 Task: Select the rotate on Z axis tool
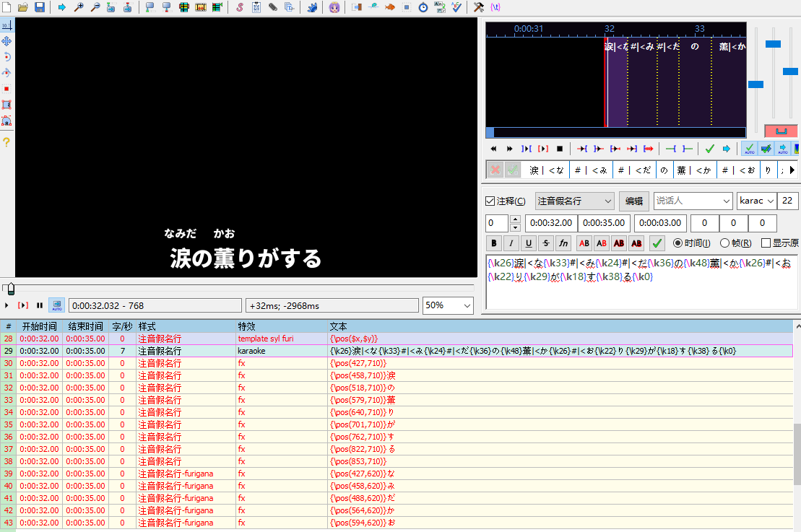click(7, 57)
